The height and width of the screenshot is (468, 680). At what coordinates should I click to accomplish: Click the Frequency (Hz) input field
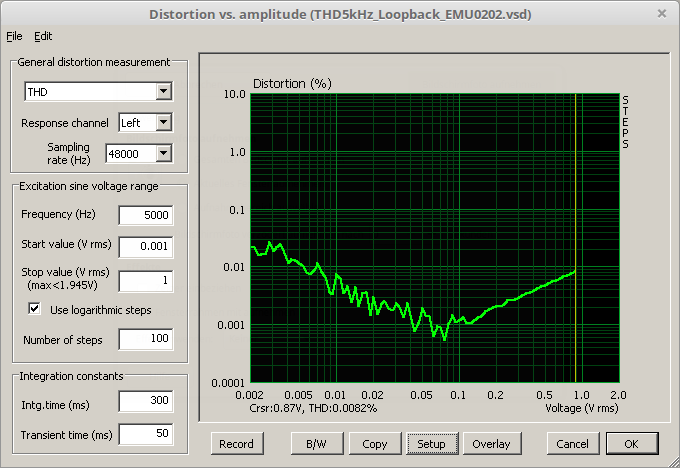pos(146,215)
